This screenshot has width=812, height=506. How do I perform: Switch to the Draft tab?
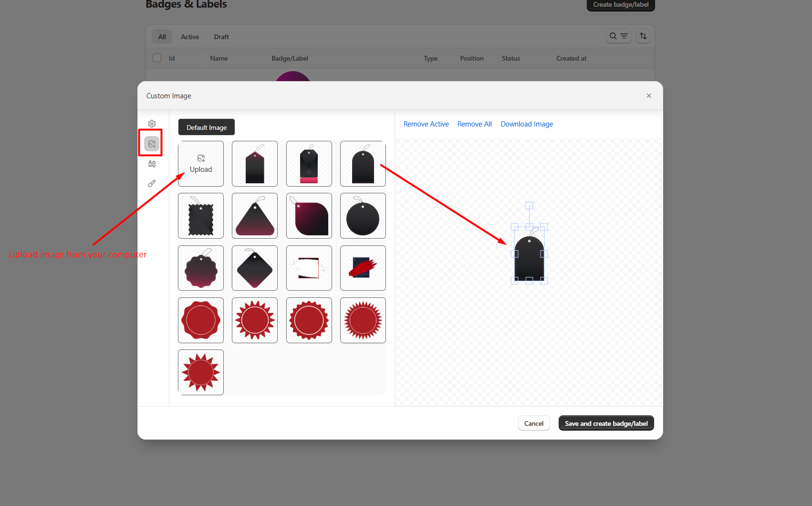(221, 37)
